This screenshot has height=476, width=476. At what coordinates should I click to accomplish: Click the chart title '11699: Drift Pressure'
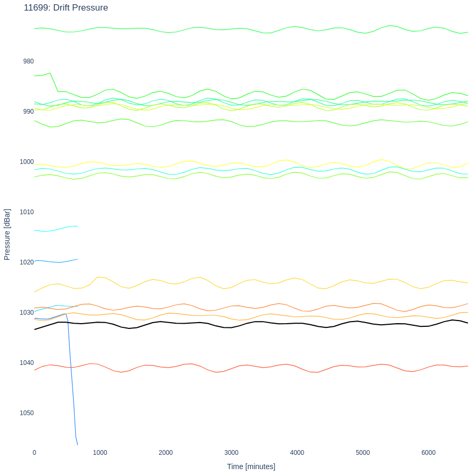pyautogui.click(x=66, y=8)
